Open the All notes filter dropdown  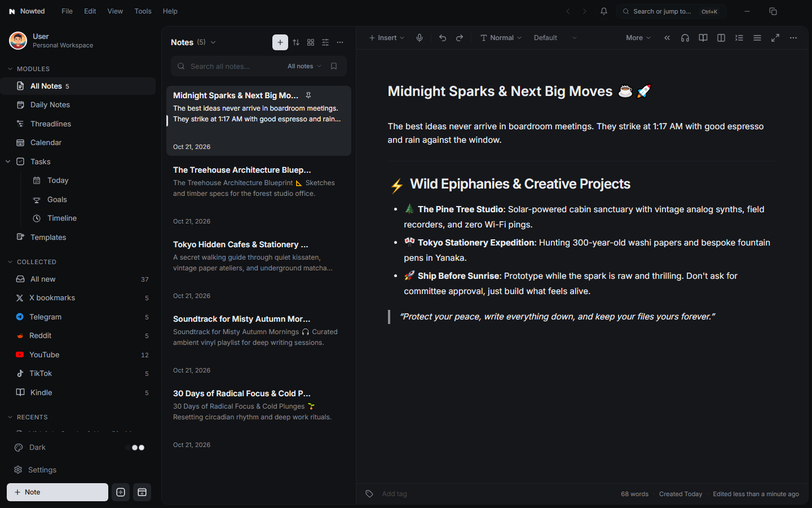click(304, 66)
